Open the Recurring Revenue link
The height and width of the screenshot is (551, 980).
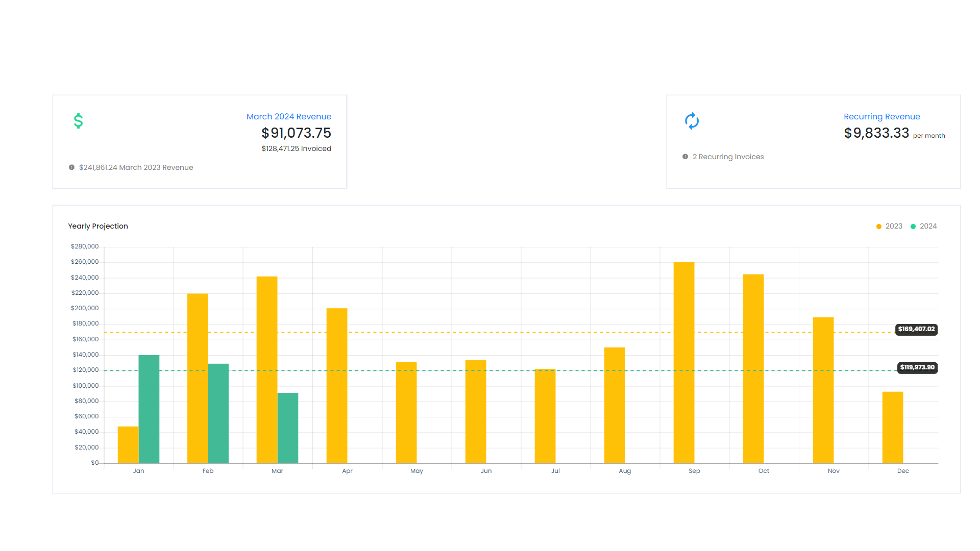pos(881,116)
